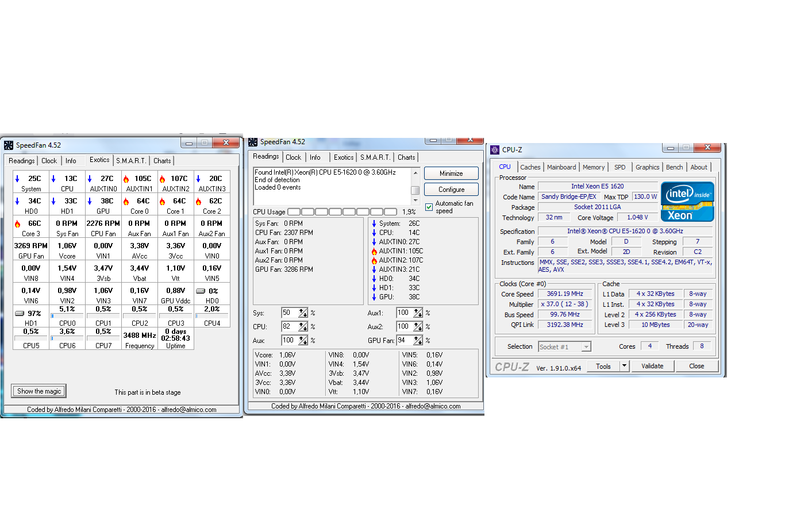The width and height of the screenshot is (785, 532).
Task: Open the Selection Socket #1 dropdown
Action: tap(586, 346)
